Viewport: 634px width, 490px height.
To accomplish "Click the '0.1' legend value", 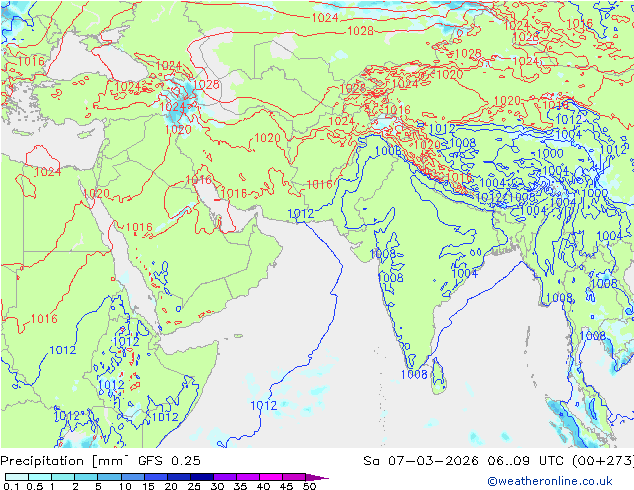I will coord(11,486).
